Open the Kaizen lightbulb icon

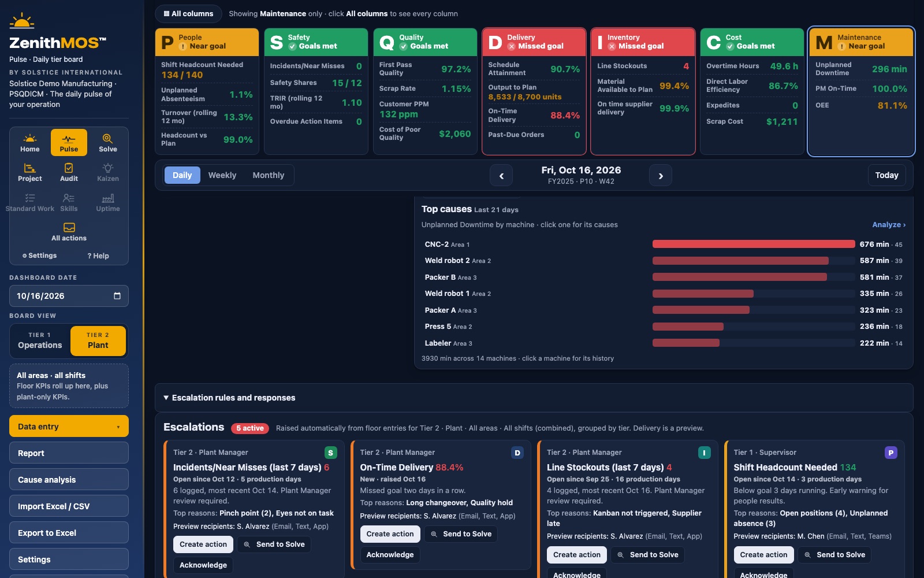coord(108,172)
